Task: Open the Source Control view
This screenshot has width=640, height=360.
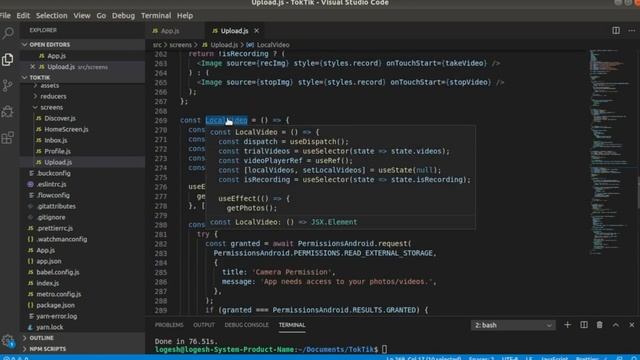Action: pyautogui.click(x=8, y=86)
